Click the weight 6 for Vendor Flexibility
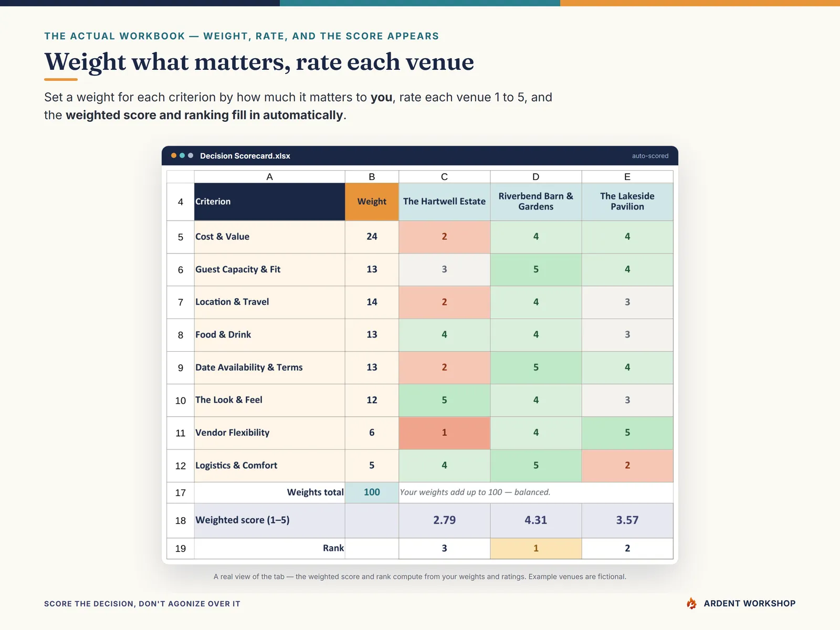Image resolution: width=840 pixels, height=630 pixels. 372,433
